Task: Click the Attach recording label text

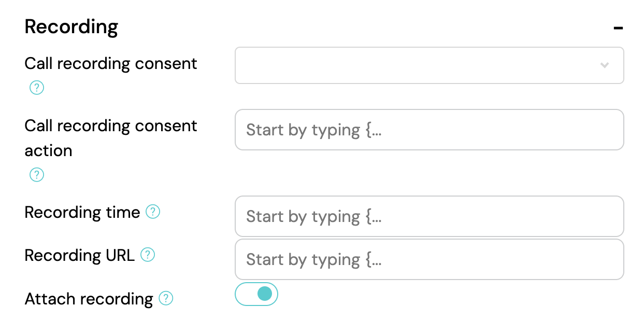Action: coord(89,299)
